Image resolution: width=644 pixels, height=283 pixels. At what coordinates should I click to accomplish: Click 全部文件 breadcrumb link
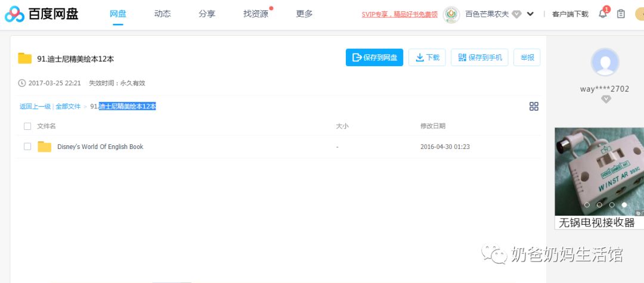[x=68, y=107]
